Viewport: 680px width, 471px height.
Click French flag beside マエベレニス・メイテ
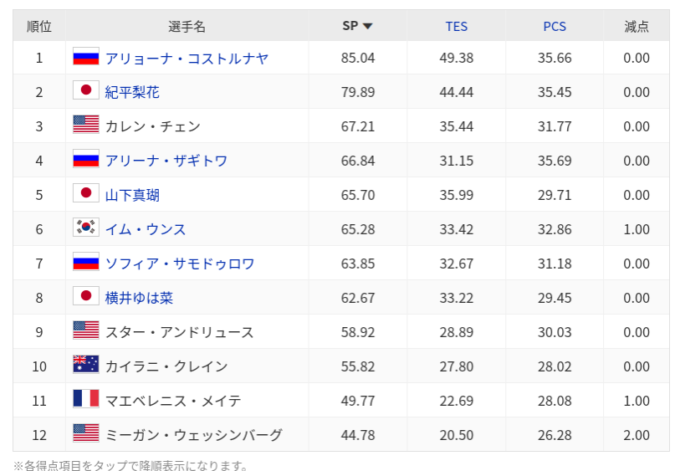pyautogui.click(x=86, y=399)
